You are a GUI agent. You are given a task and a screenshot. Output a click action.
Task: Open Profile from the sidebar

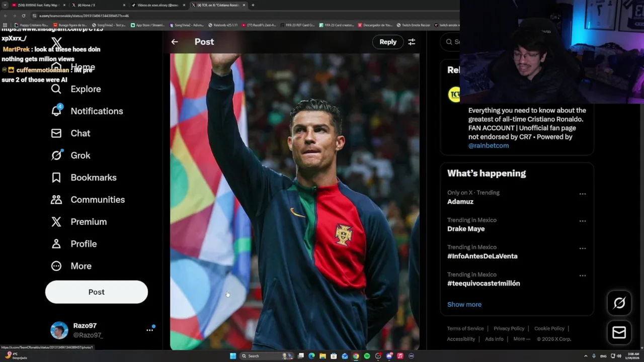73,244
